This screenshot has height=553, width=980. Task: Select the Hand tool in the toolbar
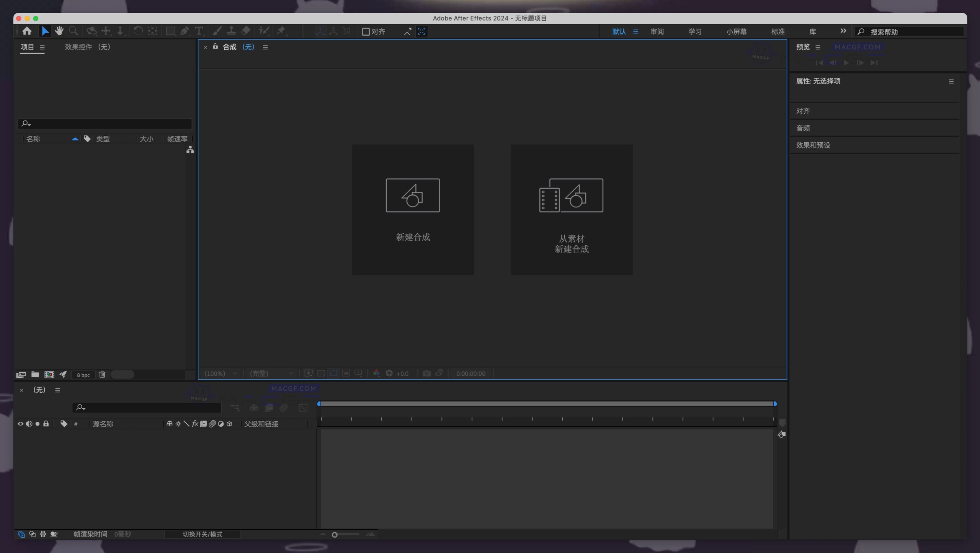click(59, 31)
